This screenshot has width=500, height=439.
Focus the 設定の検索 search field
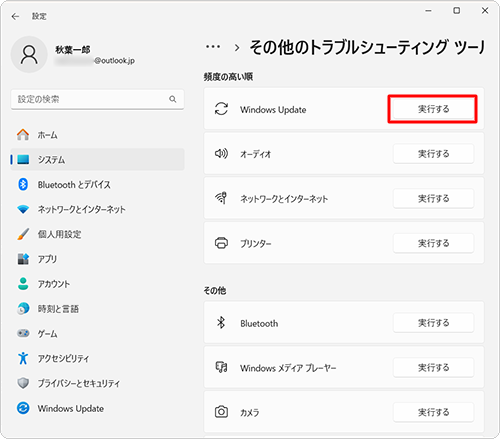tap(97, 99)
